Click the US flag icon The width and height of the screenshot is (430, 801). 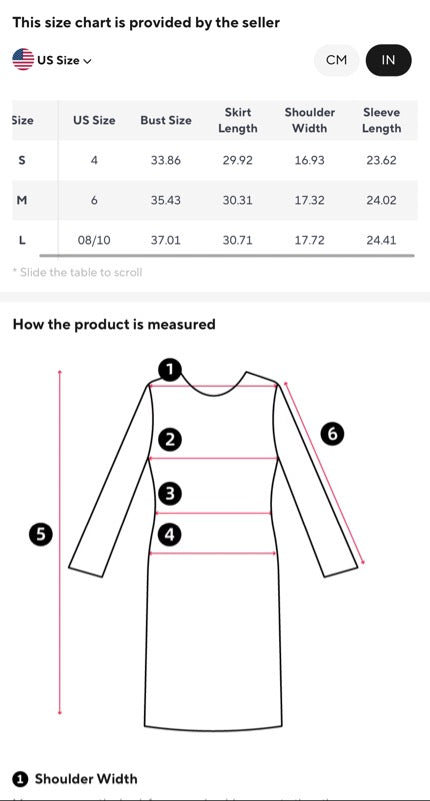coord(23,60)
